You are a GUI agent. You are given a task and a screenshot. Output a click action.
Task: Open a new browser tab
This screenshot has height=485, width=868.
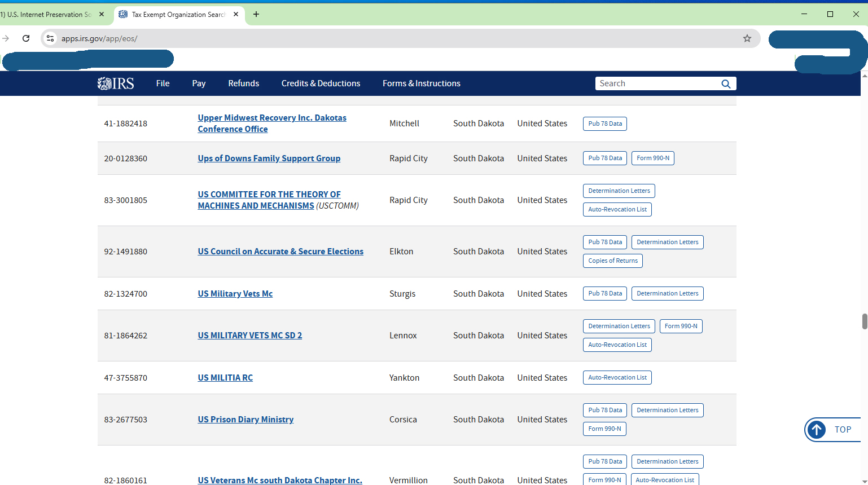click(x=256, y=14)
